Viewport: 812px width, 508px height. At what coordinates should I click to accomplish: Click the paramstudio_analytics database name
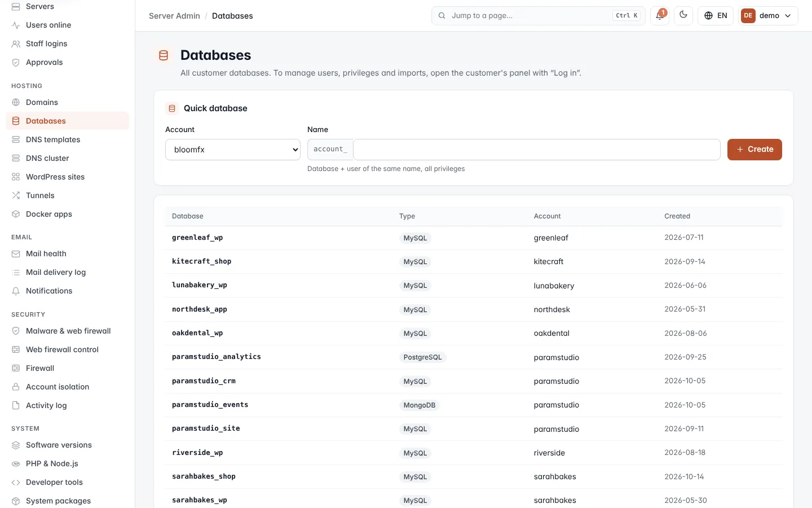tap(217, 357)
